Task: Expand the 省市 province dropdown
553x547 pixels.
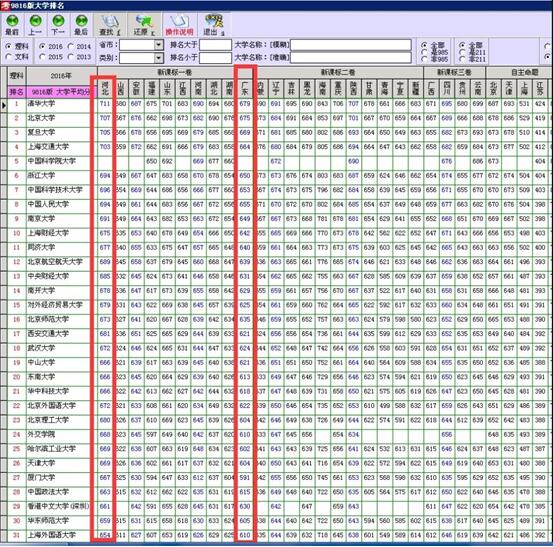Action: [159, 45]
